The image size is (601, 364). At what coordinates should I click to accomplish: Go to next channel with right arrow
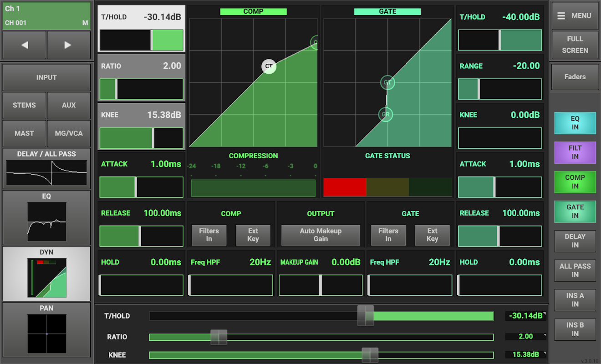pyautogui.click(x=69, y=45)
